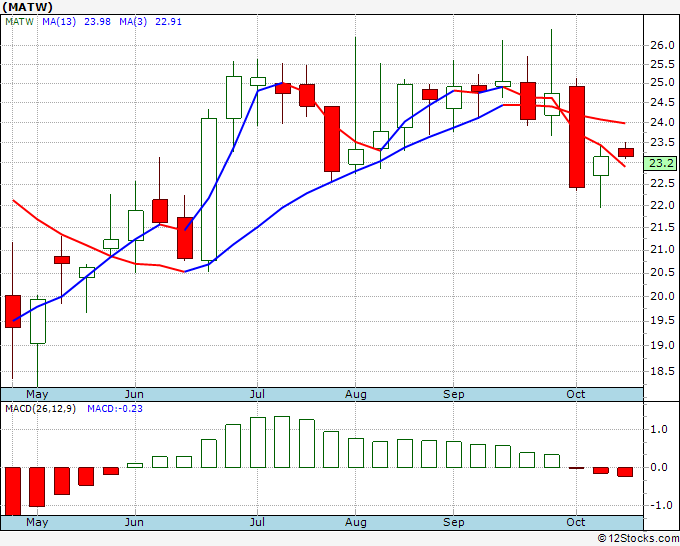Click the MA(13) legend label

tap(59, 22)
